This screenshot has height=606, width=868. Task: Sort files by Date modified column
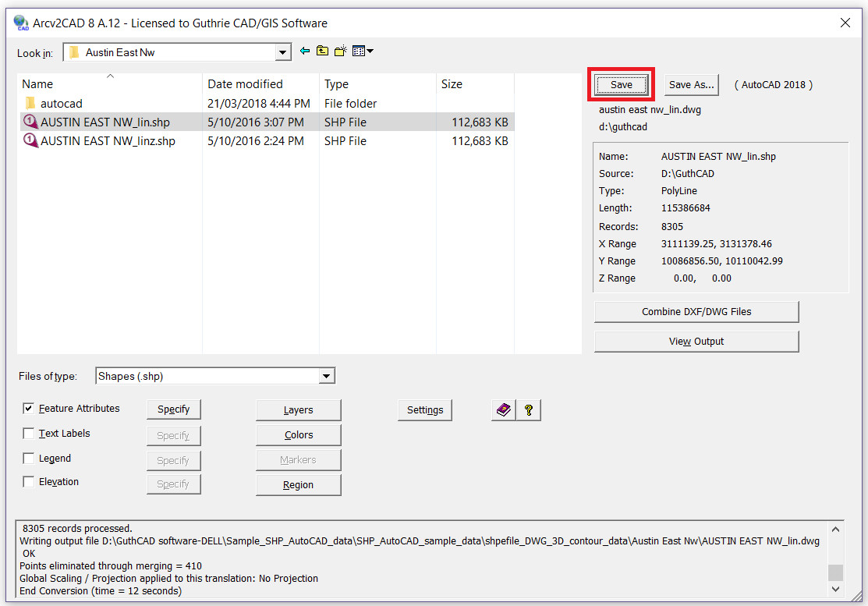pos(260,84)
